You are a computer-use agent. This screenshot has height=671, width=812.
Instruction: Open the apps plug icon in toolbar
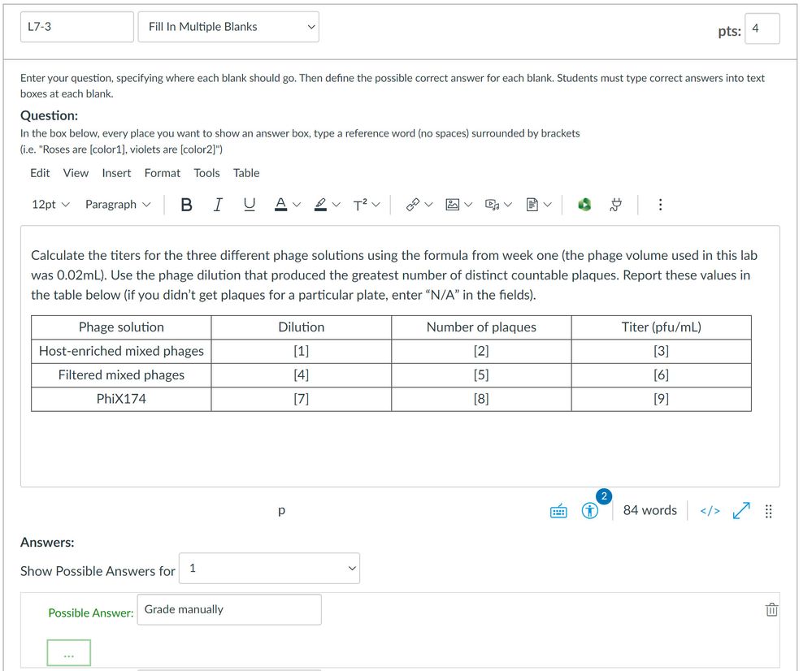[x=616, y=205]
